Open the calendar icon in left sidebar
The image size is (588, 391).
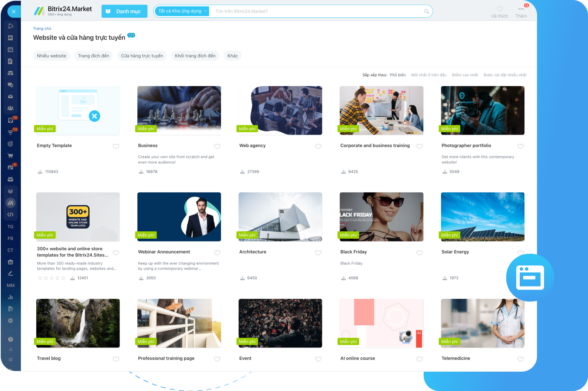point(10,49)
